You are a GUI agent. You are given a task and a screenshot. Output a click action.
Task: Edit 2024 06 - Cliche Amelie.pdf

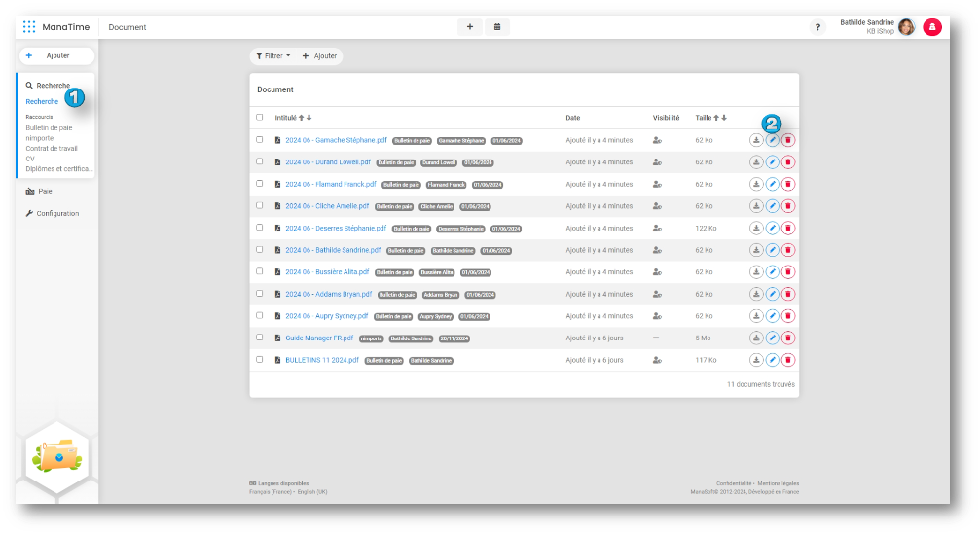pyautogui.click(x=773, y=206)
